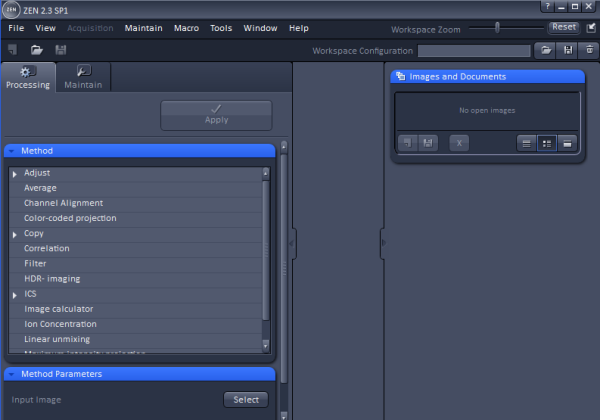Delete workspace configuration with trash icon
600x420 pixels.
point(589,50)
